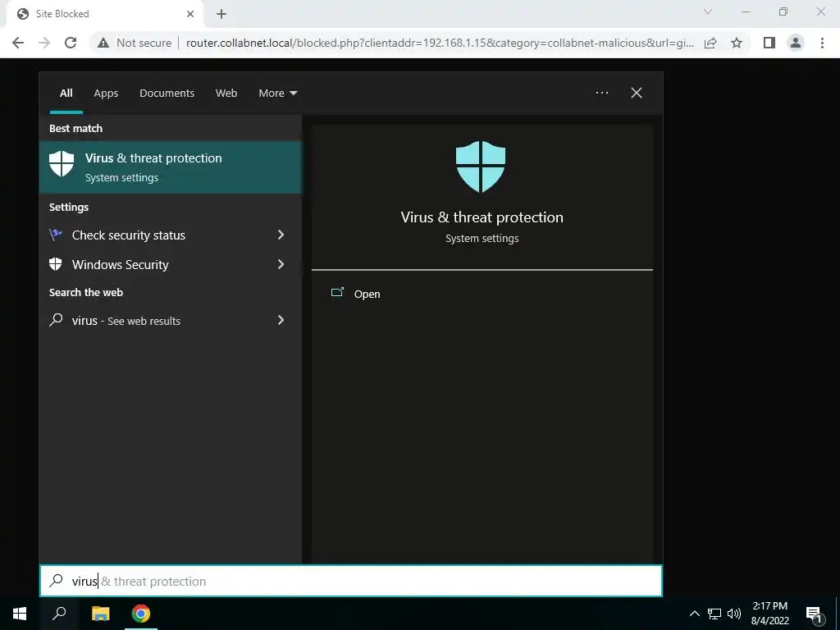Click the large shield icon in preview pane

[x=481, y=167]
